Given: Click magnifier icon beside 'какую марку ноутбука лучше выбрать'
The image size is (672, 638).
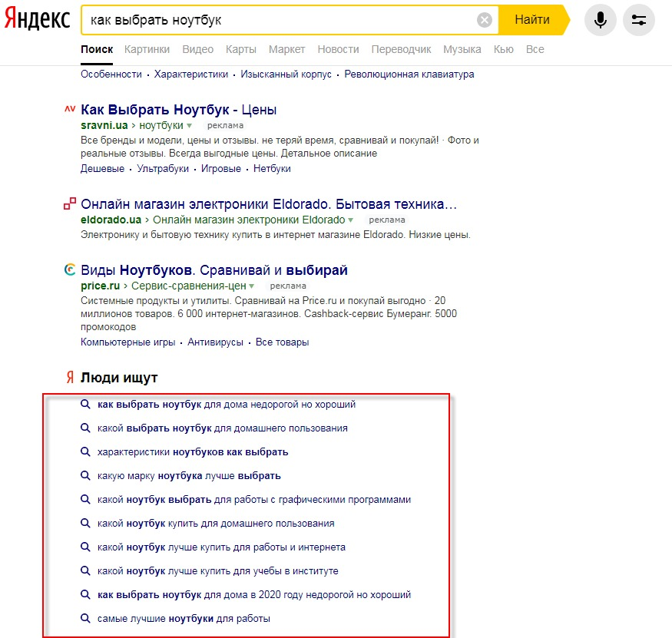Looking at the screenshot, I should pos(85,475).
